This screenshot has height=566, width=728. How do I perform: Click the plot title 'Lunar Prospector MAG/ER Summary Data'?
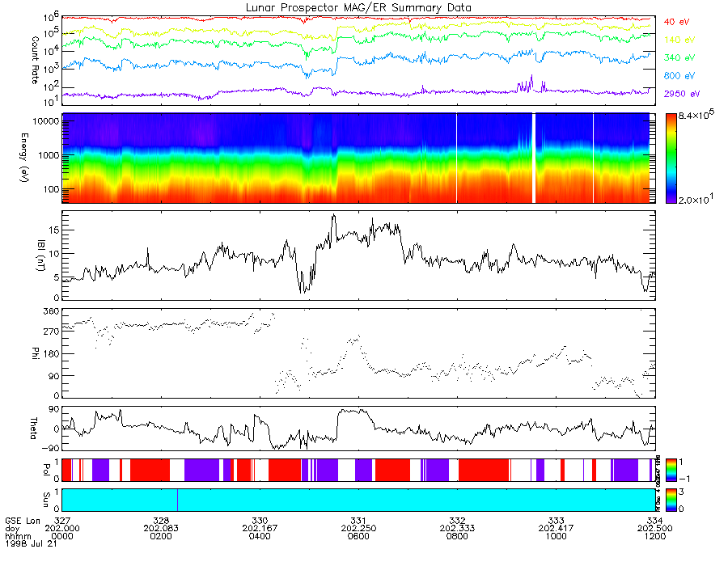pyautogui.click(x=358, y=8)
